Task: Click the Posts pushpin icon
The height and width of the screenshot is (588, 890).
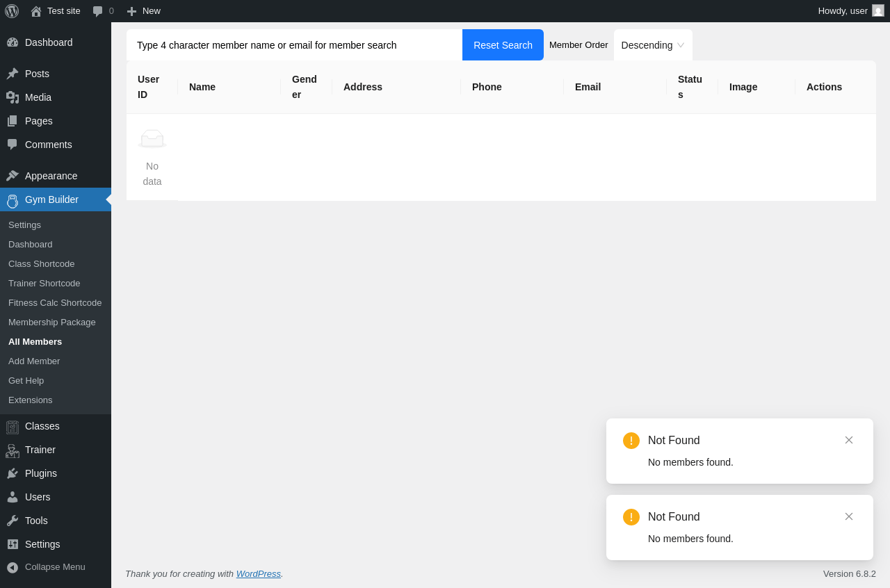Action: [x=13, y=74]
